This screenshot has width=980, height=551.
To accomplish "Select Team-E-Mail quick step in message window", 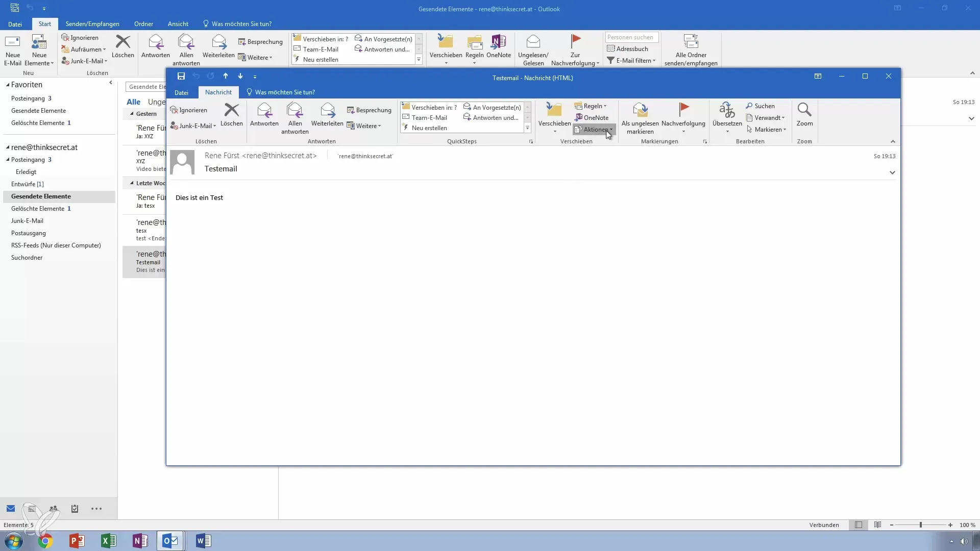I will [x=425, y=117].
